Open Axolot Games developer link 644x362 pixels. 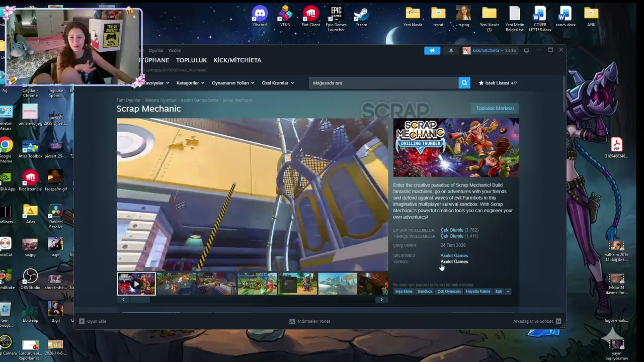[454, 255]
